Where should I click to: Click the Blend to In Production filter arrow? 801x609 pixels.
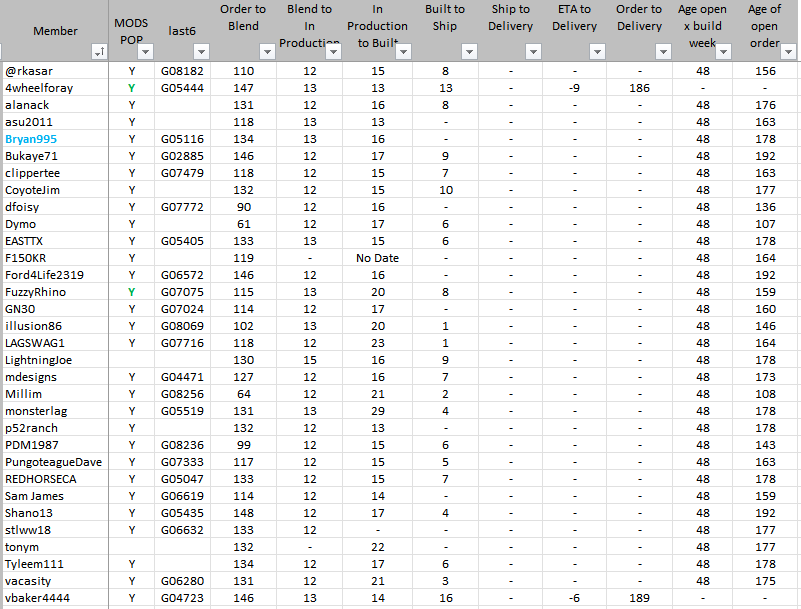(x=332, y=51)
